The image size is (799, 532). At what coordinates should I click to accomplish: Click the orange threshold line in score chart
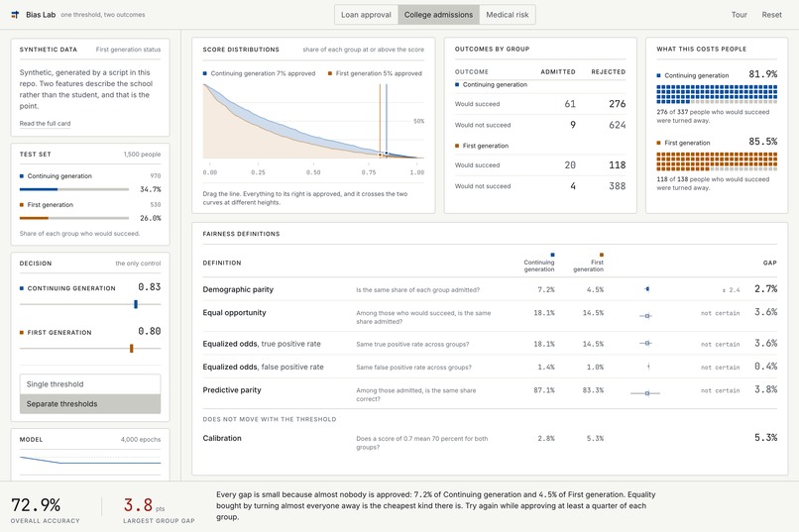pos(380,120)
